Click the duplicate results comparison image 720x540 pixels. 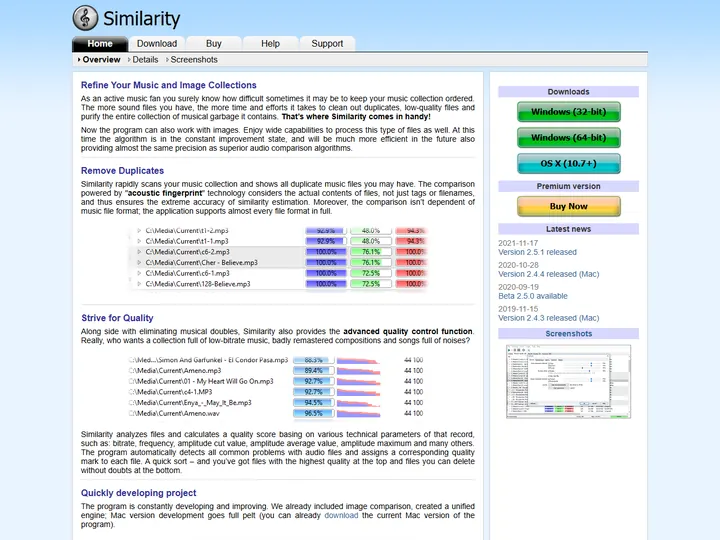279,258
